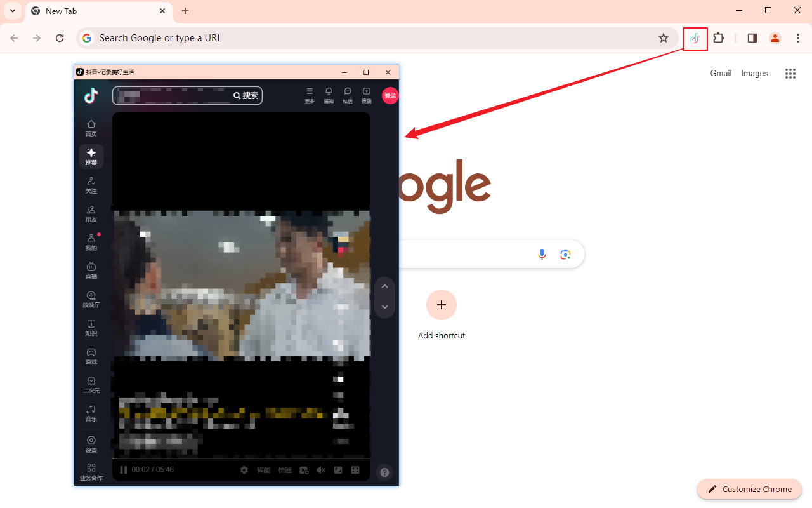This screenshot has width=812, height=508.
Task: Unmute the video volume icon
Action: [x=321, y=470]
